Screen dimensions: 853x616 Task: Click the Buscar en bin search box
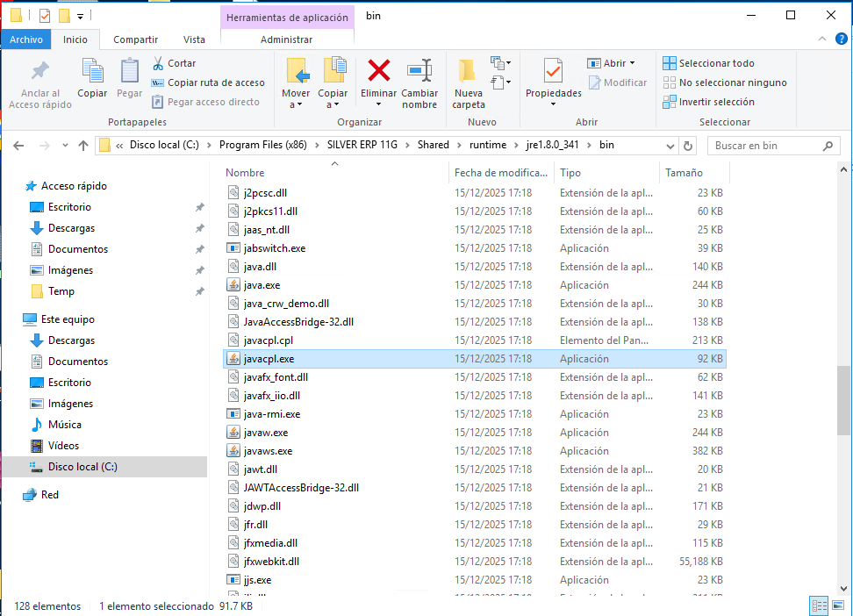pos(771,146)
